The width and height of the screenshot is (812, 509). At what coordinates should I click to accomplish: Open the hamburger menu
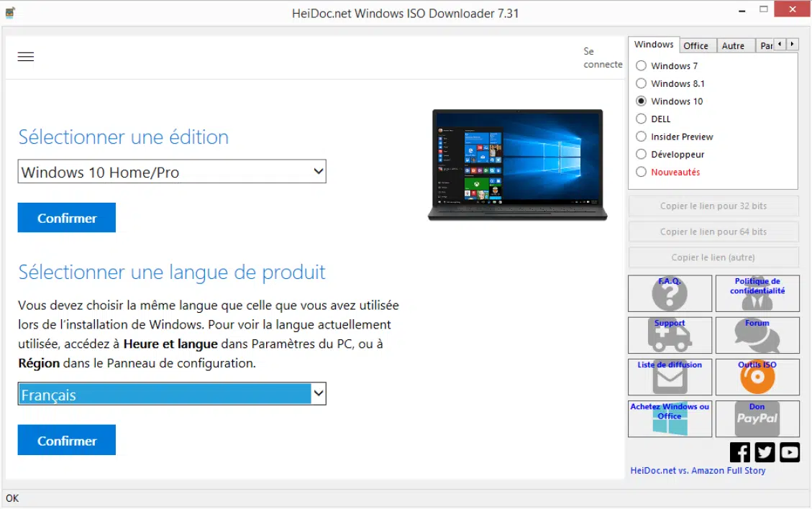click(25, 57)
